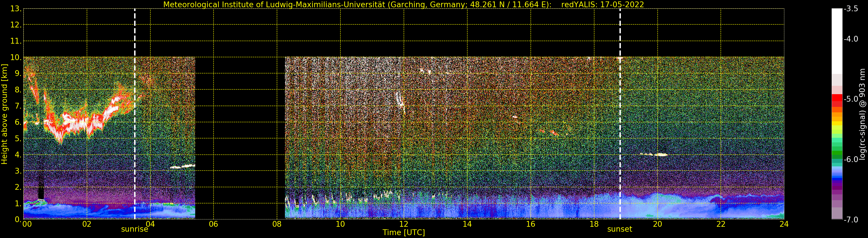
Task: Click the white streak near 7.5 km at 12 UTC
Action: coord(400,100)
